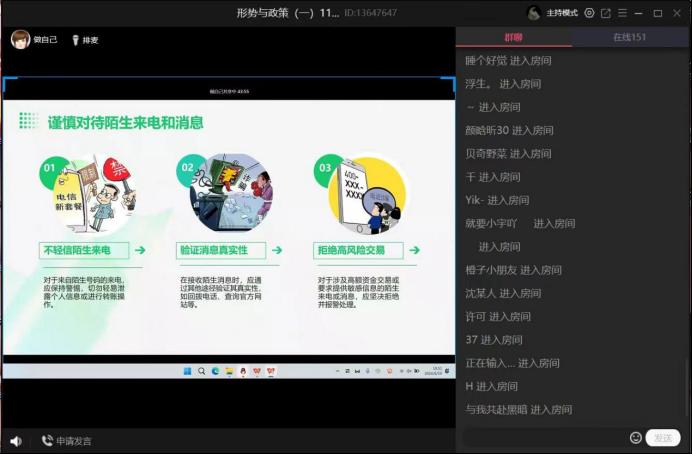Mute the speaker volume icon

tap(16, 441)
